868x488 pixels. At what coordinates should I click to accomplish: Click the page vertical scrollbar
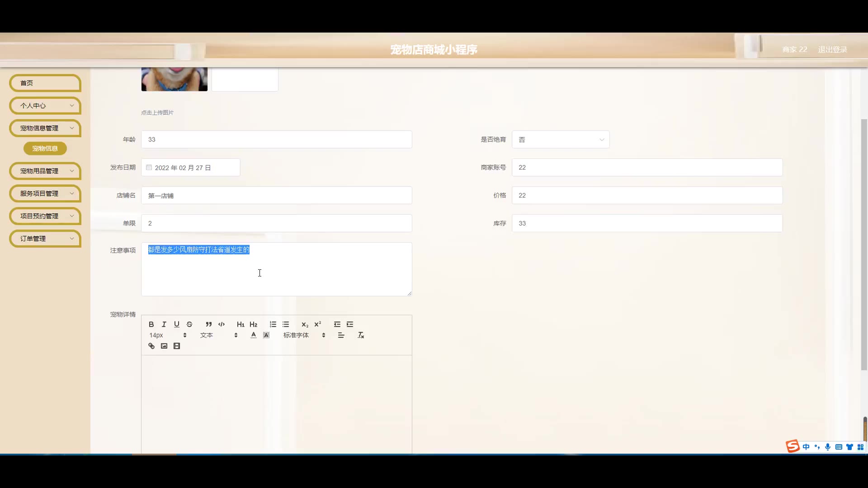(x=864, y=244)
